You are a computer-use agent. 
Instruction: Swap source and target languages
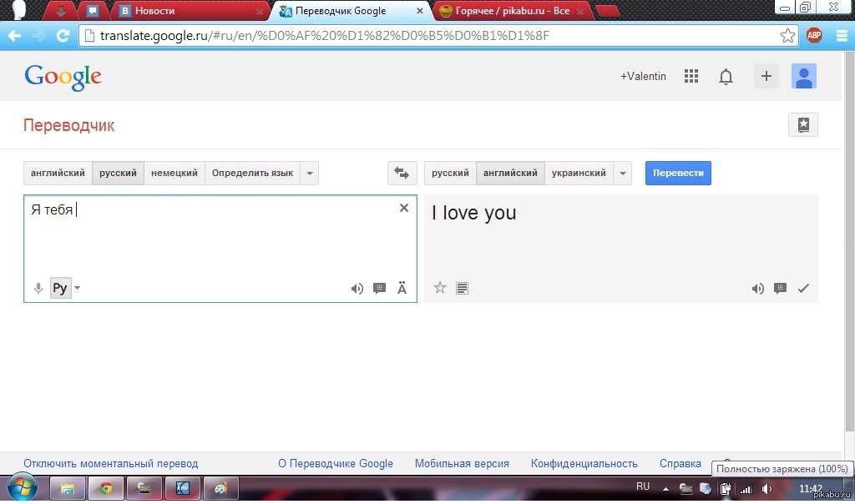tap(402, 174)
